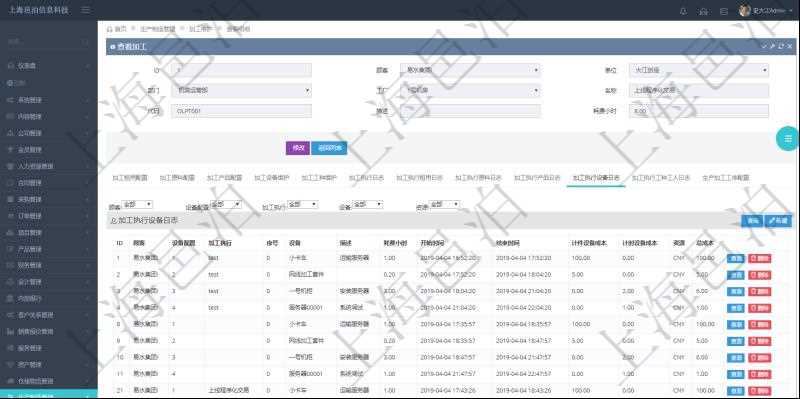Open the 设备配置 filter dropdown
800x399 pixels.
[x=226, y=204]
